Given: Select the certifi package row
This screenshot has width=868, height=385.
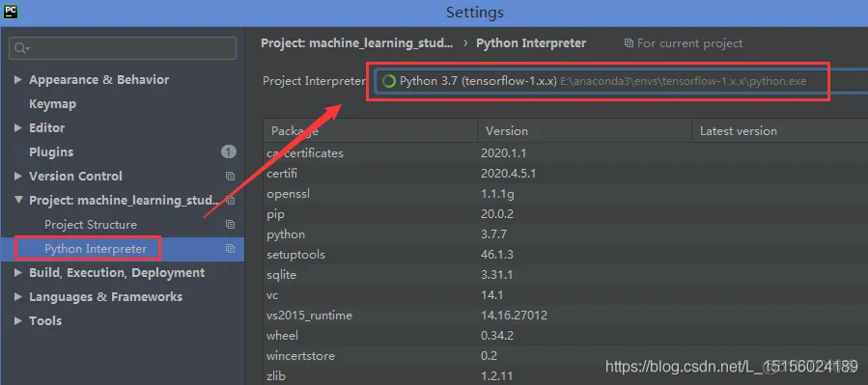Looking at the screenshot, I should tap(565, 174).
